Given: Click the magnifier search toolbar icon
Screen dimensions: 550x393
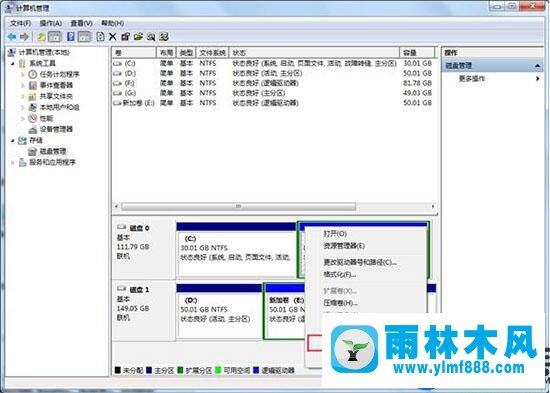Looking at the screenshot, I should coord(151,36).
